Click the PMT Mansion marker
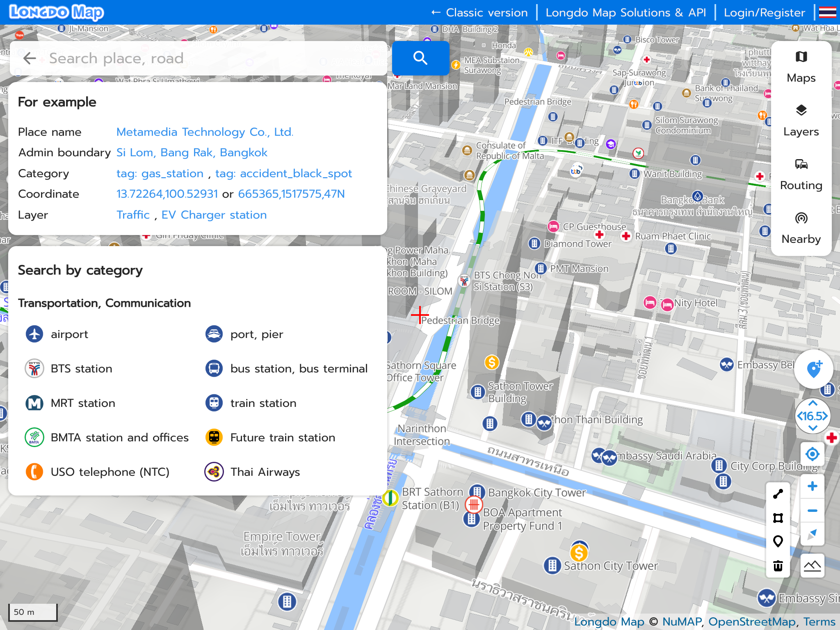This screenshot has width=840, height=630. [541, 269]
